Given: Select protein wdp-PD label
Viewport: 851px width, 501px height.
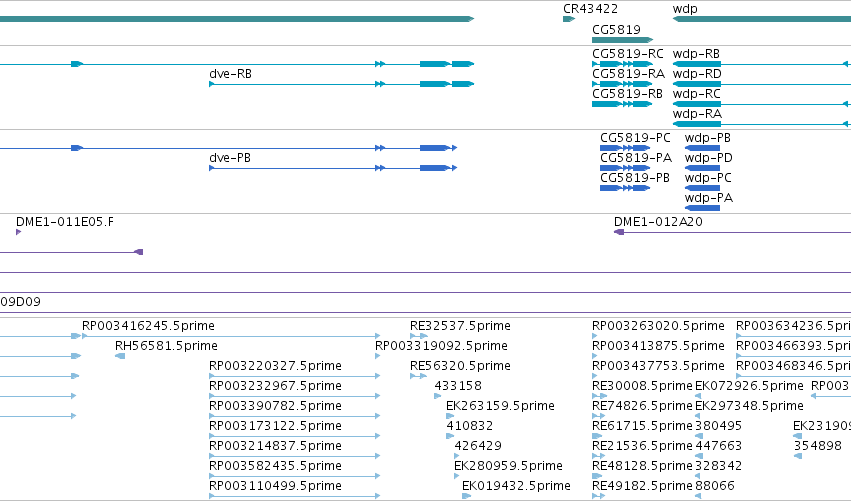Looking at the screenshot, I should click(x=708, y=158).
